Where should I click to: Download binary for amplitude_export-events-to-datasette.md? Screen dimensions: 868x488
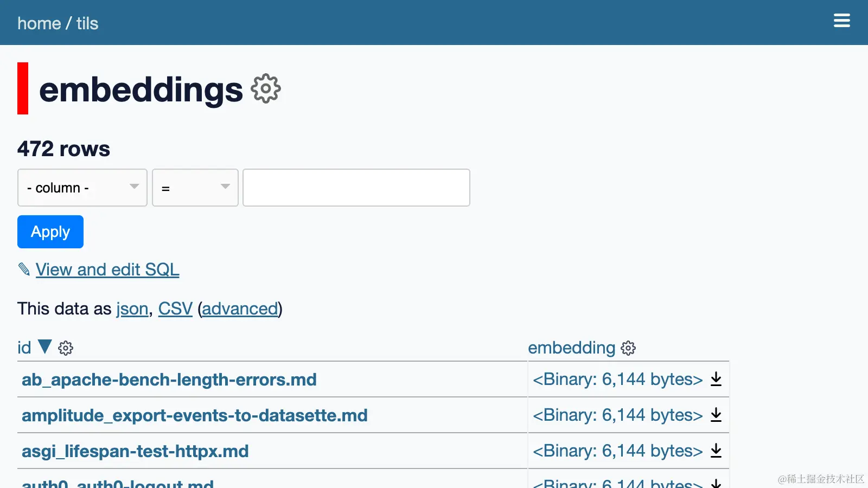pyautogui.click(x=716, y=415)
